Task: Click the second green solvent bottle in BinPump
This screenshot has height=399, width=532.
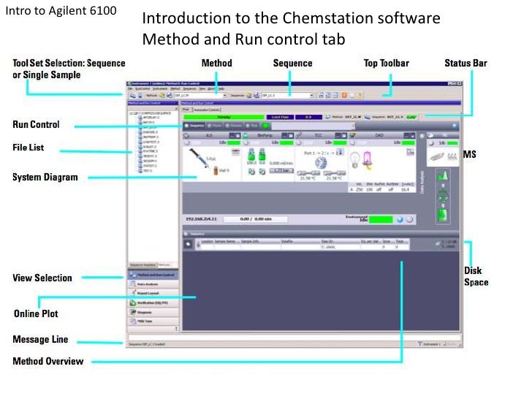Action: point(262,155)
